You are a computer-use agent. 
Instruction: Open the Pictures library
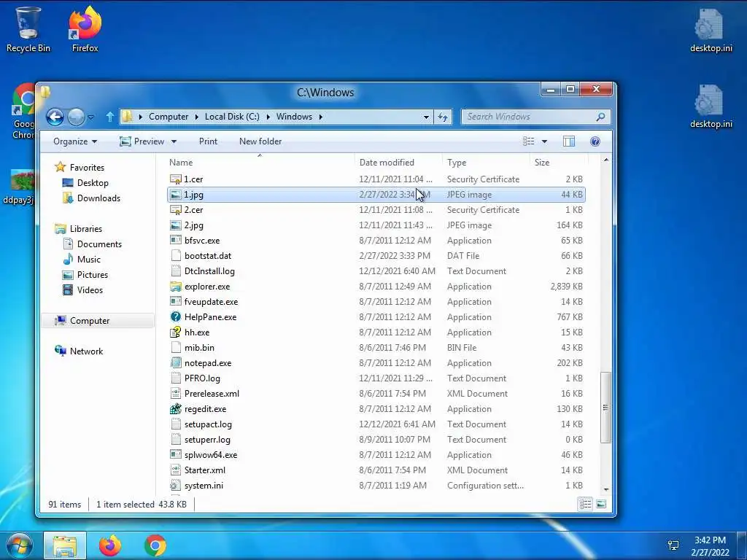point(93,275)
